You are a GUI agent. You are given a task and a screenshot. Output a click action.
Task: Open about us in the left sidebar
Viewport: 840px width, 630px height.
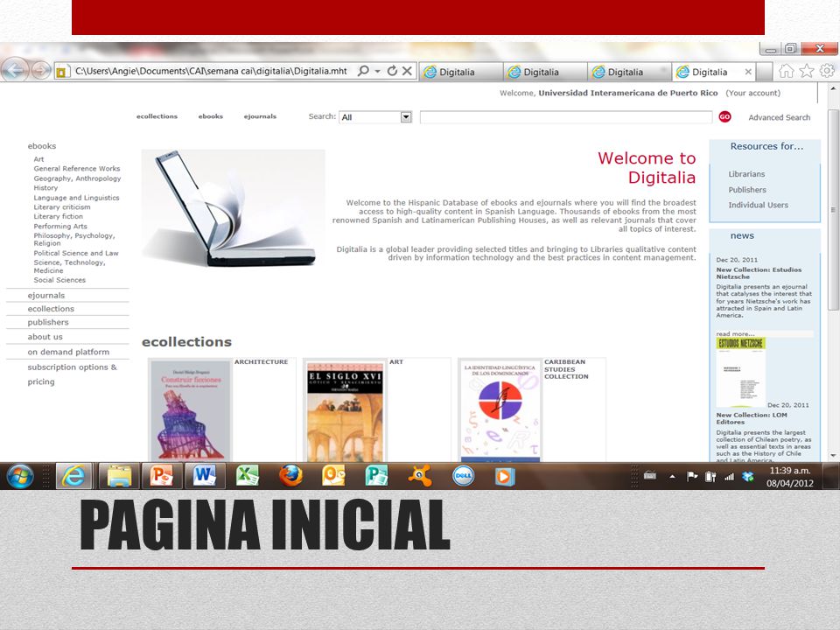[45, 336]
